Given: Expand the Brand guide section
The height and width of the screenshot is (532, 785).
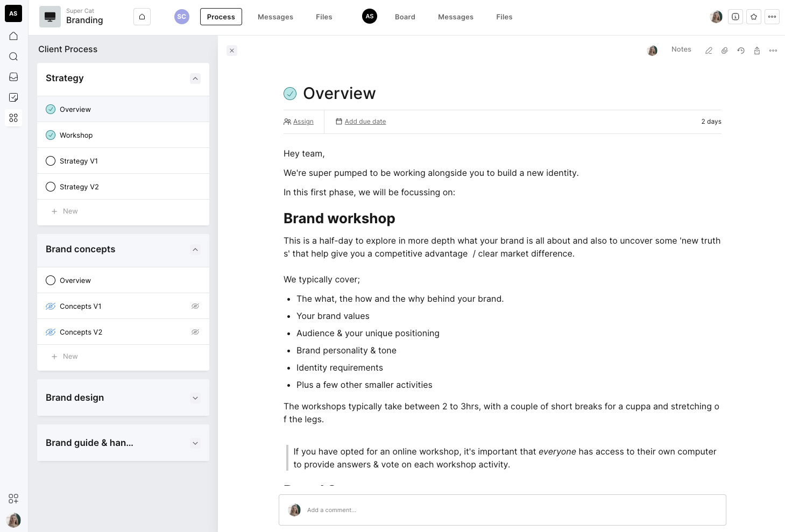Looking at the screenshot, I should click(x=195, y=443).
